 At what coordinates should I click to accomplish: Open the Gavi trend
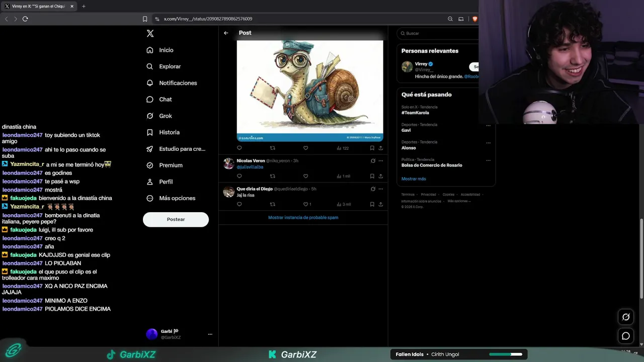tap(406, 130)
